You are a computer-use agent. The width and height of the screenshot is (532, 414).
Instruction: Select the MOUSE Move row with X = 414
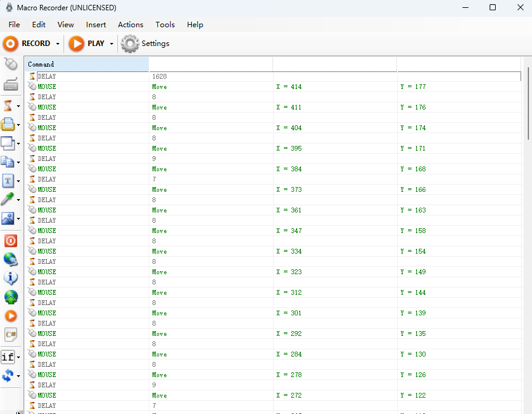tap(272, 87)
